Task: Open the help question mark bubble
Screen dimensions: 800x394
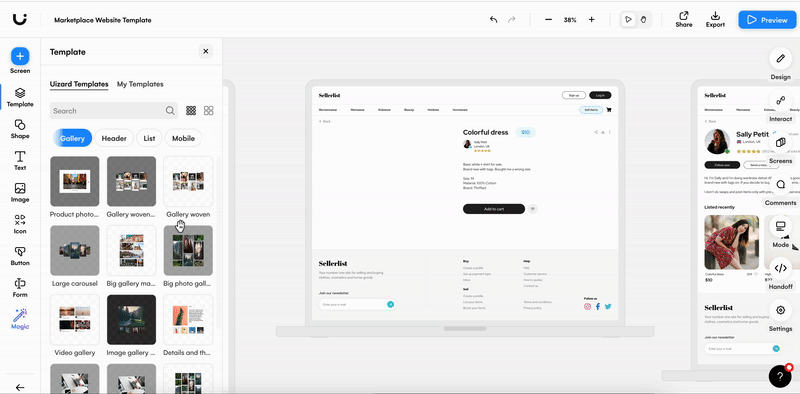Action: tap(780, 377)
